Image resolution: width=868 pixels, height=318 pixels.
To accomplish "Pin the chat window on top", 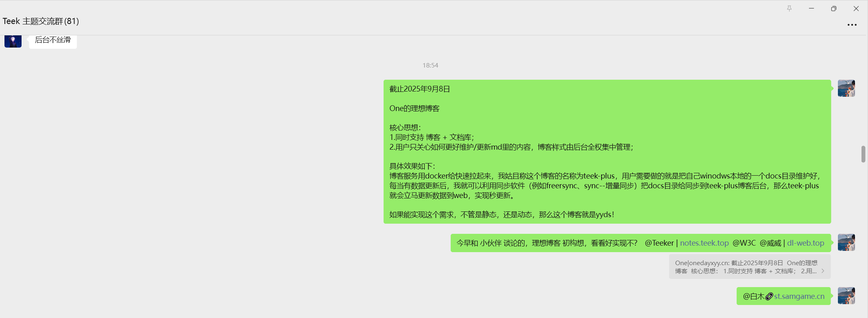I will 789,9.
